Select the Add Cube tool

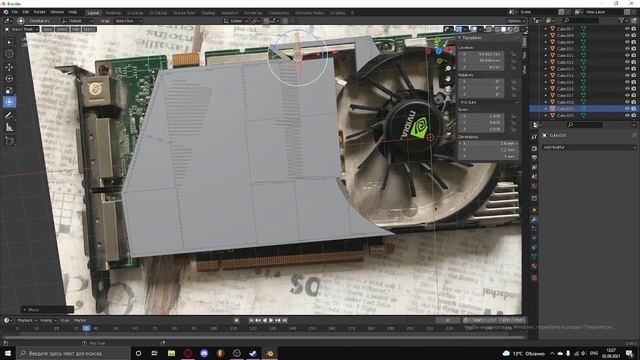point(9,141)
